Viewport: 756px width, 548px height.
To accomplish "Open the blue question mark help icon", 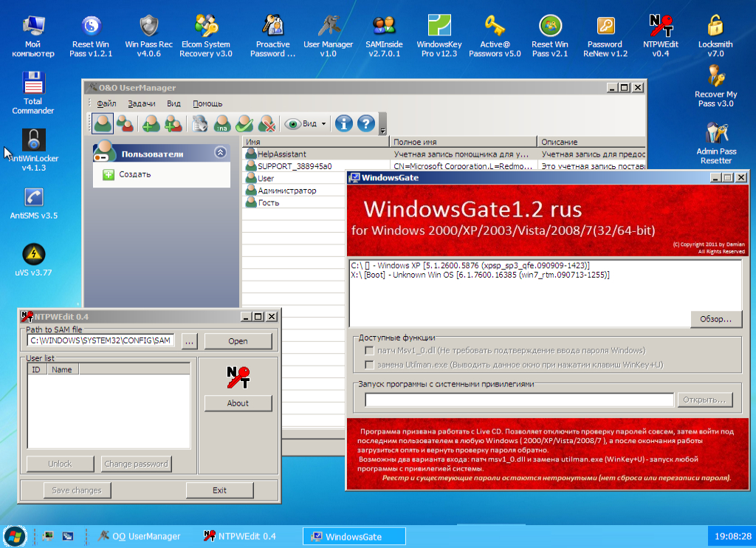I will (x=366, y=123).
